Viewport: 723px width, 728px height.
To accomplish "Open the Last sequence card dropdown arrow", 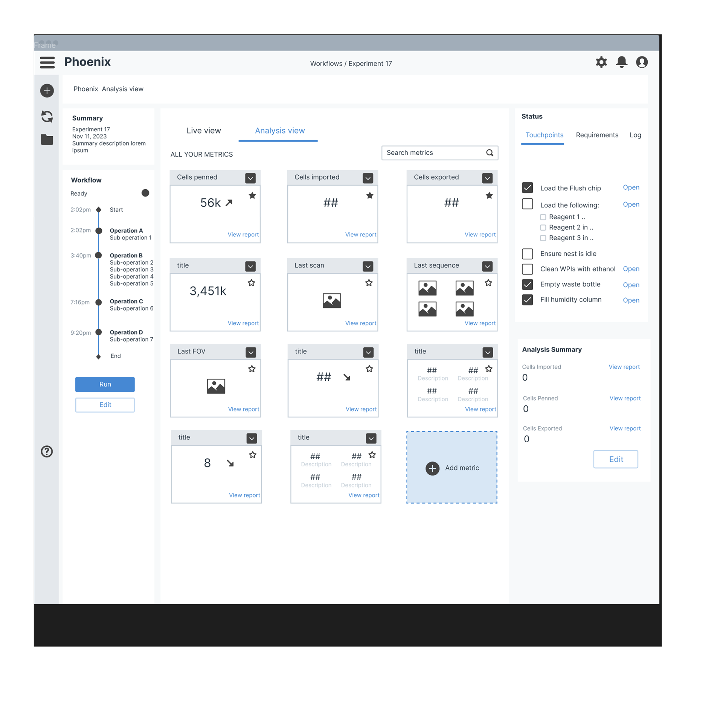I will pos(487,267).
